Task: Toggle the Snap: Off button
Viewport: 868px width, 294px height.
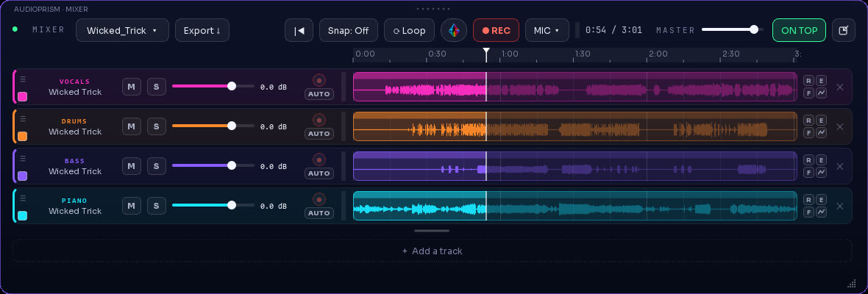Action: (348, 30)
